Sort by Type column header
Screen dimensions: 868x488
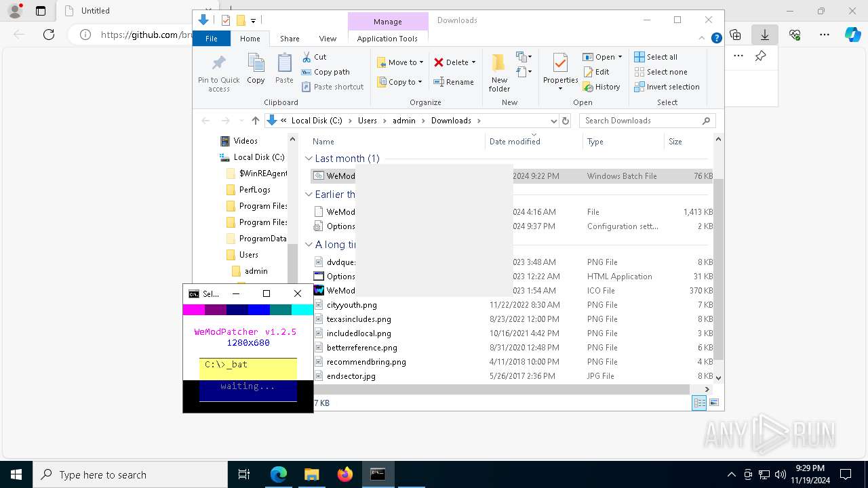coord(623,142)
